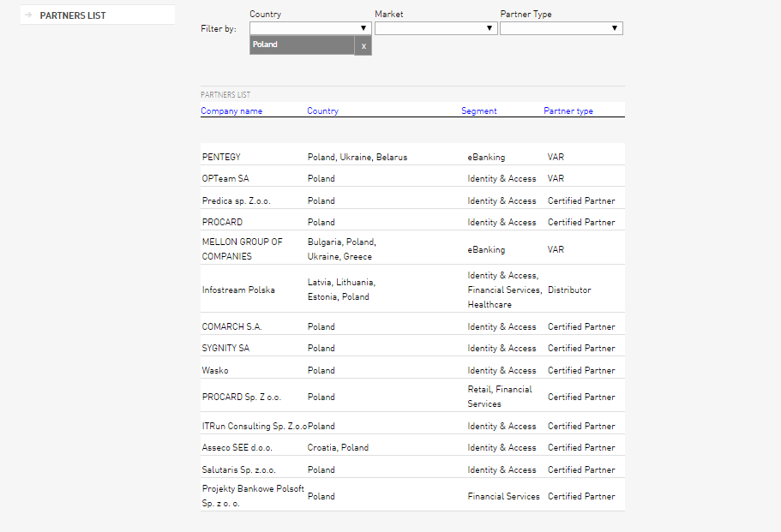Click Infostream Polska segment cell
Screen dimensions: 781x532
pyautogui.click(x=505, y=290)
